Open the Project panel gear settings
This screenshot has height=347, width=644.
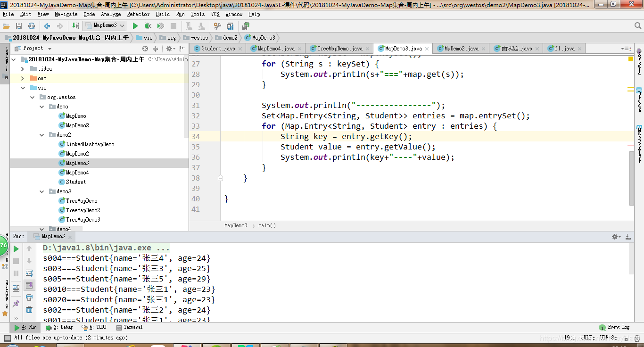[x=170, y=49]
